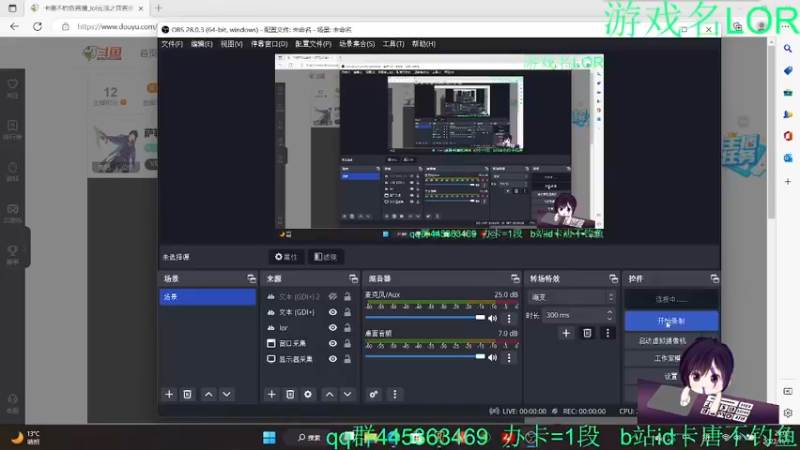Pop out the 来源 dock panel
The image size is (800, 450).
[x=354, y=279]
